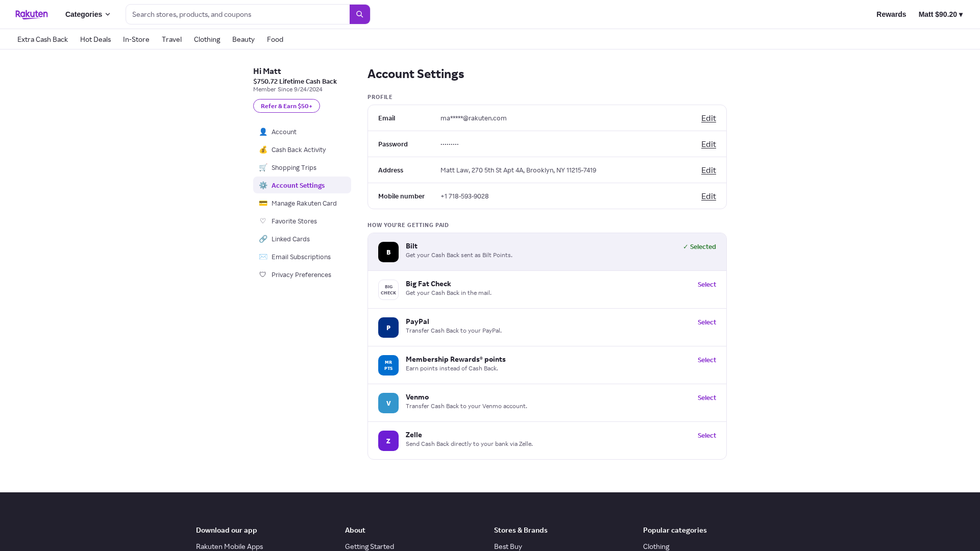Open Rakuten Mobile Apps footer link
Viewport: 980px width, 551px height.
230,546
